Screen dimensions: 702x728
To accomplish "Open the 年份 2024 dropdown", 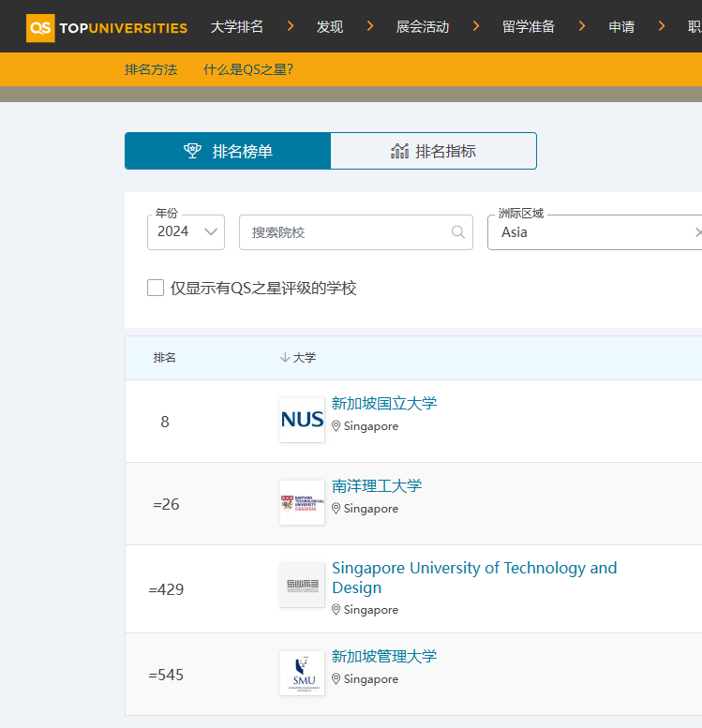I will tap(186, 232).
